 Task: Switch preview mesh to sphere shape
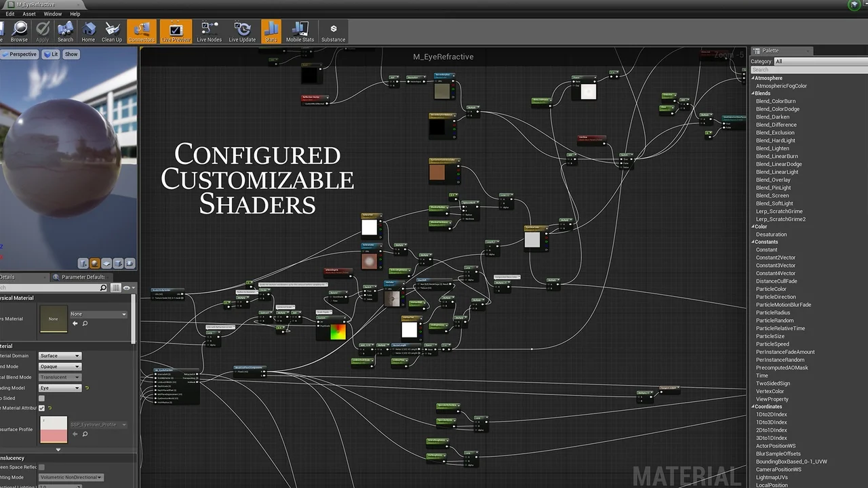[x=95, y=264]
